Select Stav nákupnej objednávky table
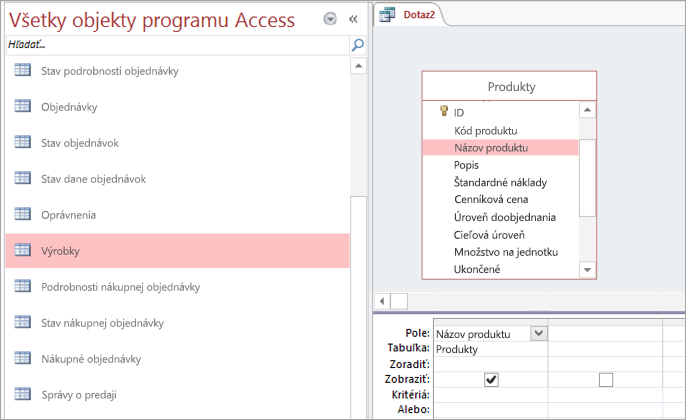Image resolution: width=686 pixels, height=420 pixels. coord(177,323)
